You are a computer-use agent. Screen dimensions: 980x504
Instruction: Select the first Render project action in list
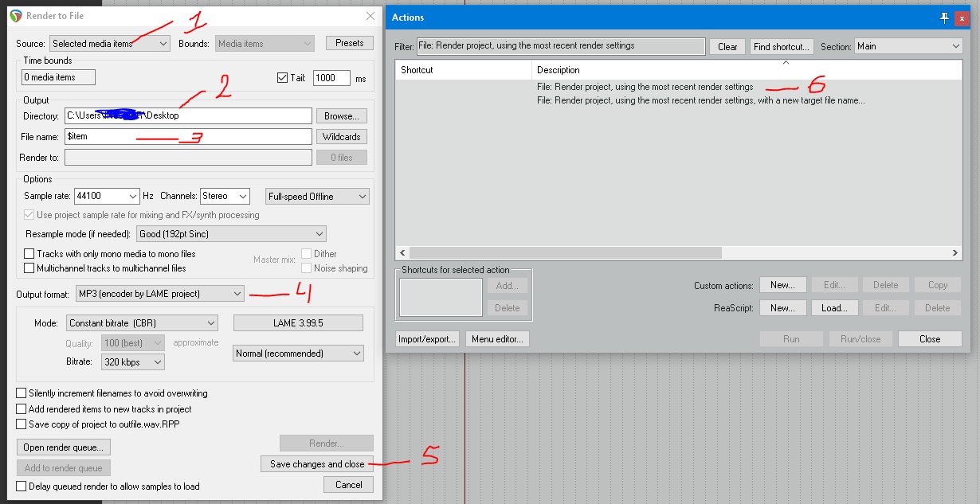coord(645,88)
